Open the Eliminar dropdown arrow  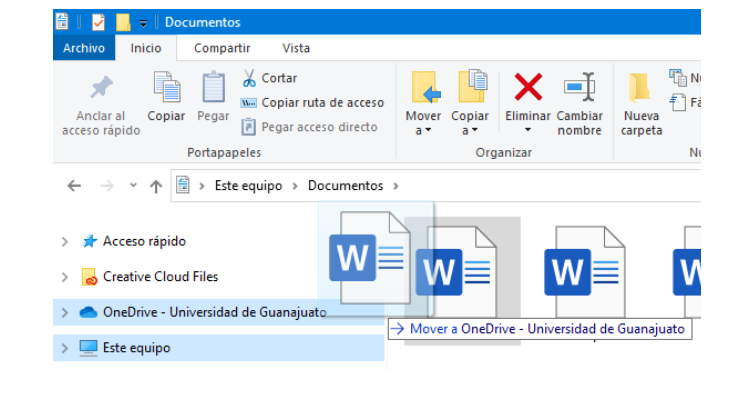528,130
